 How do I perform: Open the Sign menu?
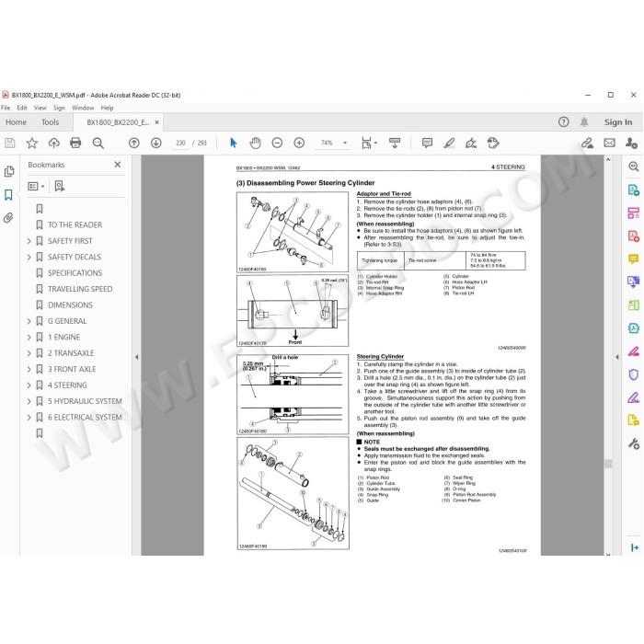[59, 108]
